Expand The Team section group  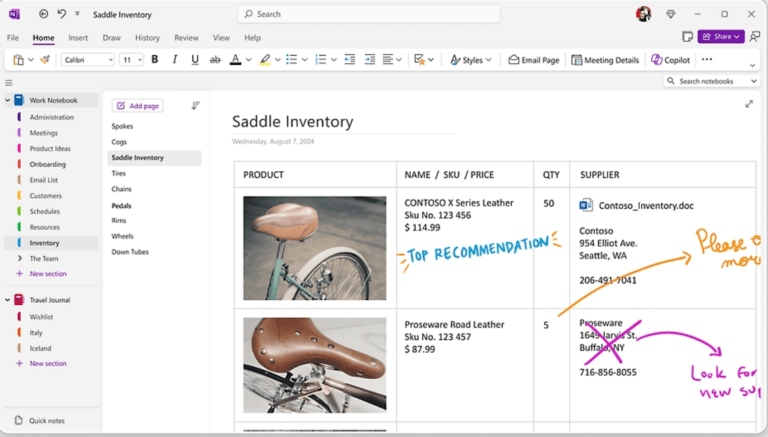click(x=20, y=258)
